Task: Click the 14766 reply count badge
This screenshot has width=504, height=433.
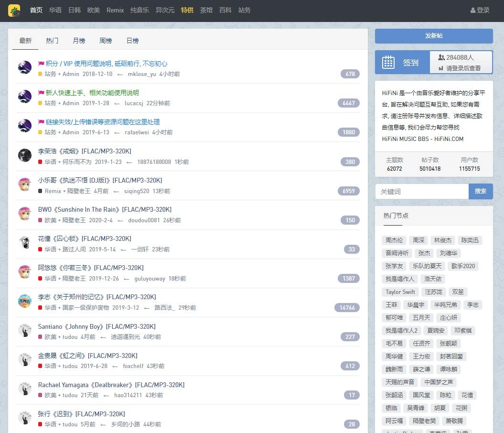Action: [x=347, y=308]
